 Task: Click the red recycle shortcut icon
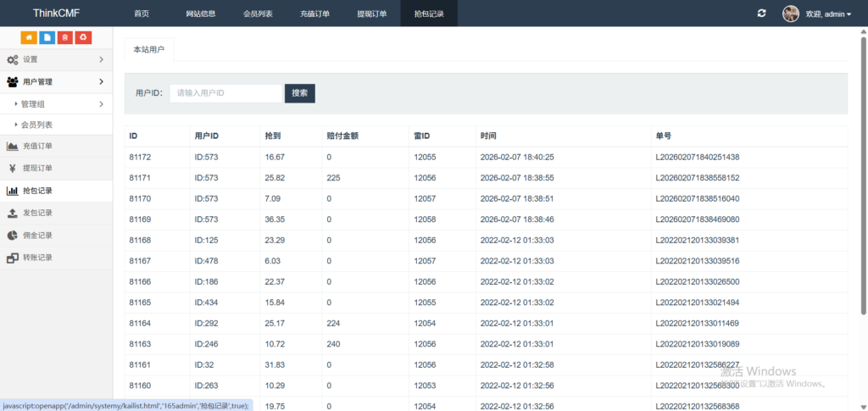tap(83, 37)
